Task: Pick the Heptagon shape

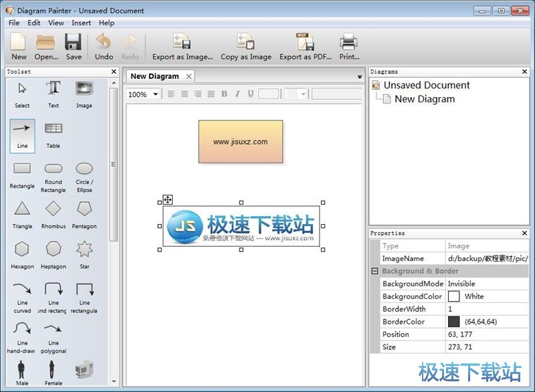Action: 53,256
